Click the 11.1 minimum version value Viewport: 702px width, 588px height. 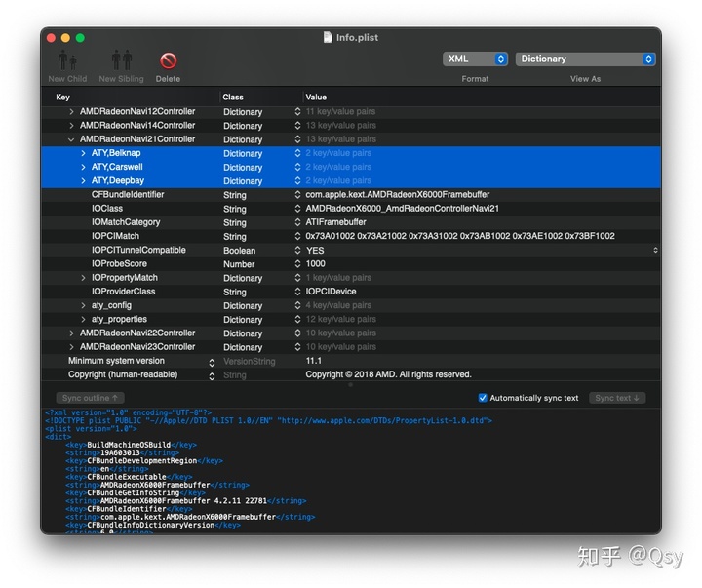[x=313, y=361]
